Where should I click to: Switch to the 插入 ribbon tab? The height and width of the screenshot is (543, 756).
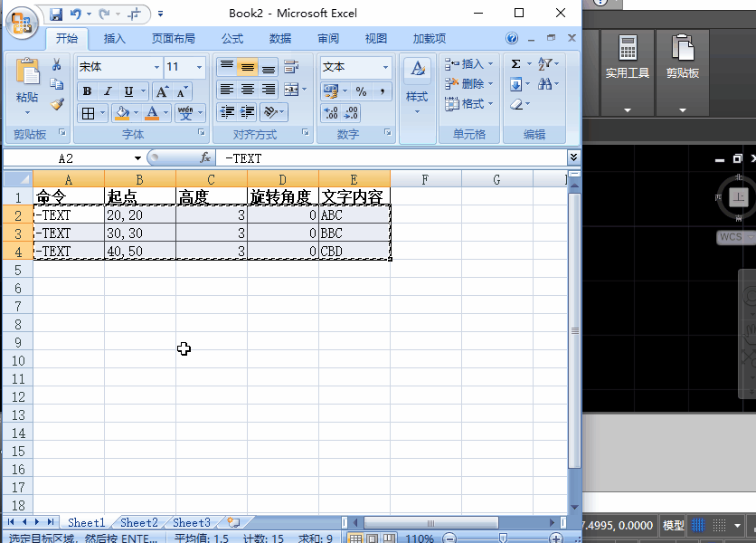(115, 38)
